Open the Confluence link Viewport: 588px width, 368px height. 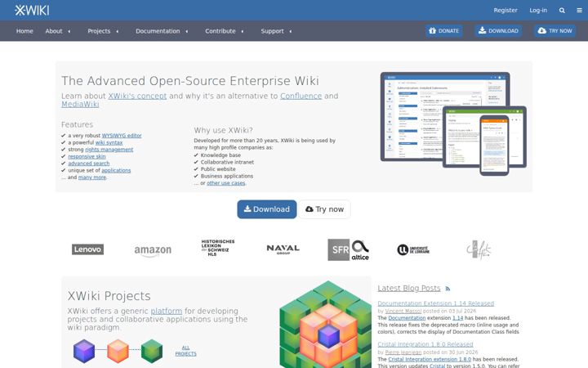301,96
